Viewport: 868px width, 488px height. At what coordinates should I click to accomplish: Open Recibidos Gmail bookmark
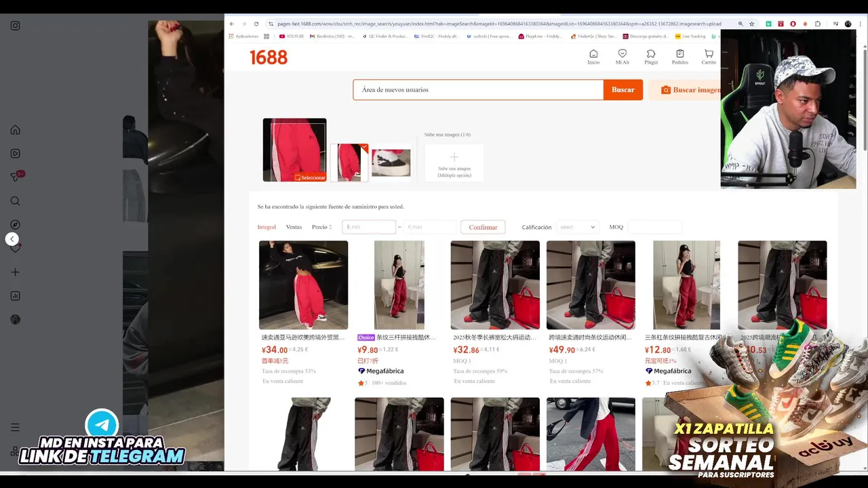coord(332,37)
